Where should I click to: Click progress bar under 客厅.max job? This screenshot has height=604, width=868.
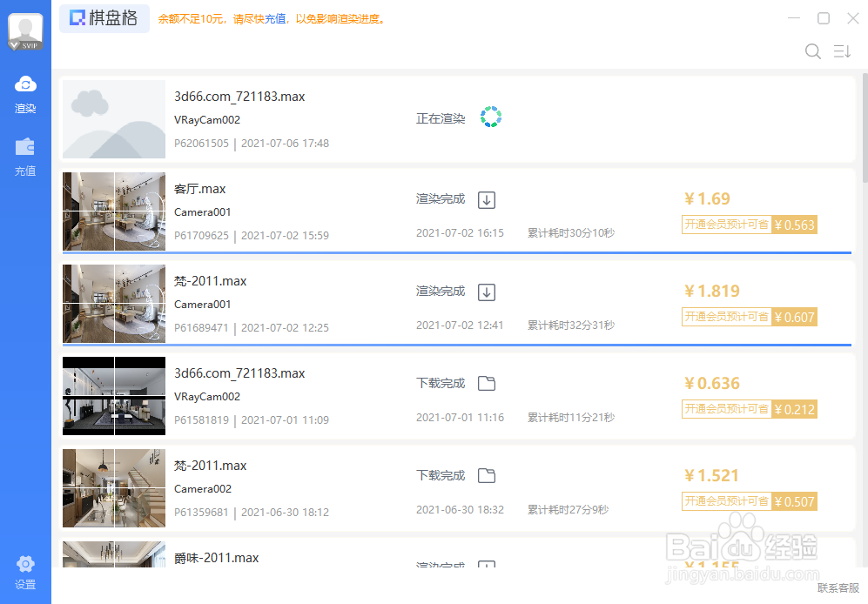coord(457,253)
